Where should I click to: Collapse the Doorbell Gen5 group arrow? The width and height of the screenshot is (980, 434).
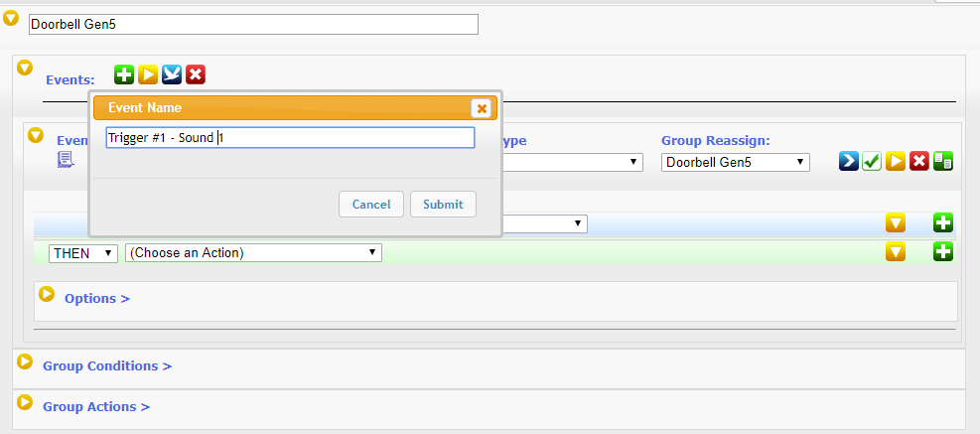coord(11,18)
